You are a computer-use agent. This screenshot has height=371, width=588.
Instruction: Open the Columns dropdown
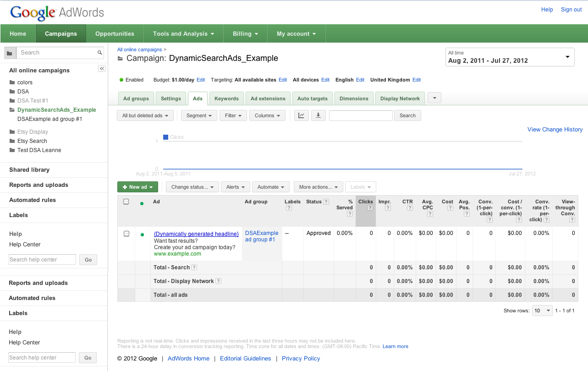coord(267,115)
